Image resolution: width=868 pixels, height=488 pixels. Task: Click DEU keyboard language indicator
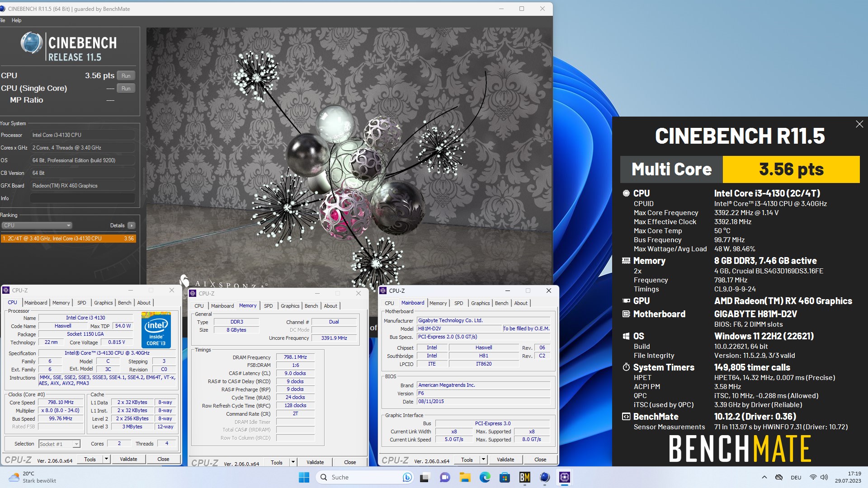pyautogui.click(x=796, y=478)
